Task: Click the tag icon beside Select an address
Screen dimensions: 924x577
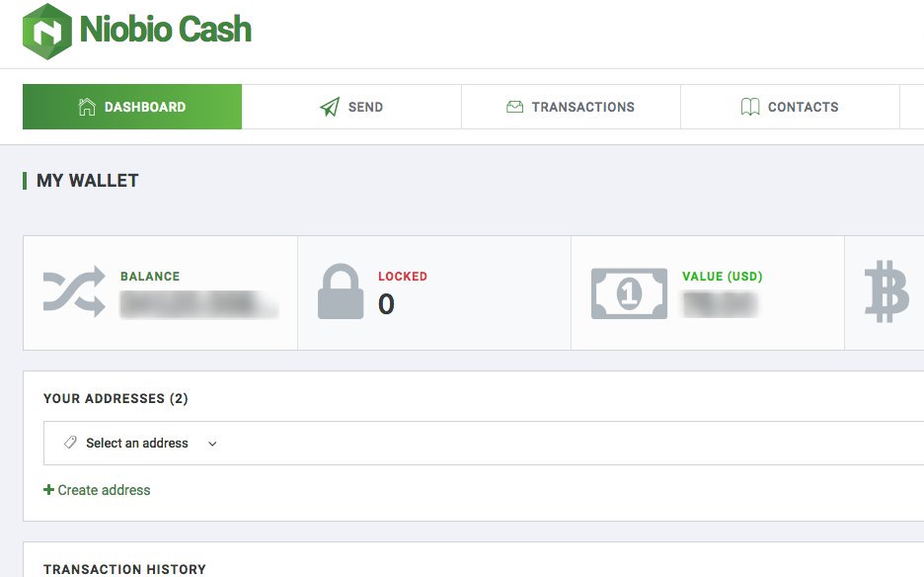Action: 70,443
